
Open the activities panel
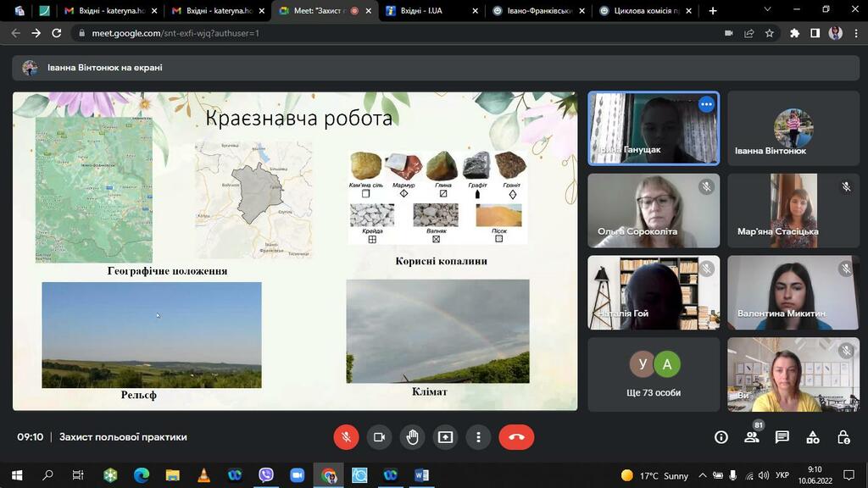813,438
